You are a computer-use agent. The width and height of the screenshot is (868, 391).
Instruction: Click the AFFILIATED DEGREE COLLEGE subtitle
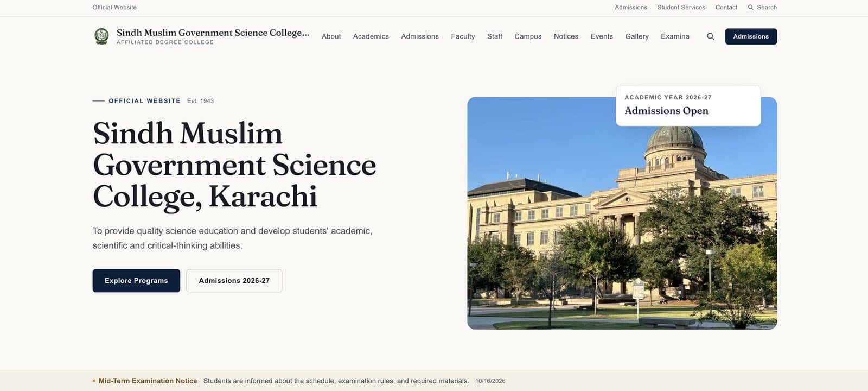(x=165, y=42)
